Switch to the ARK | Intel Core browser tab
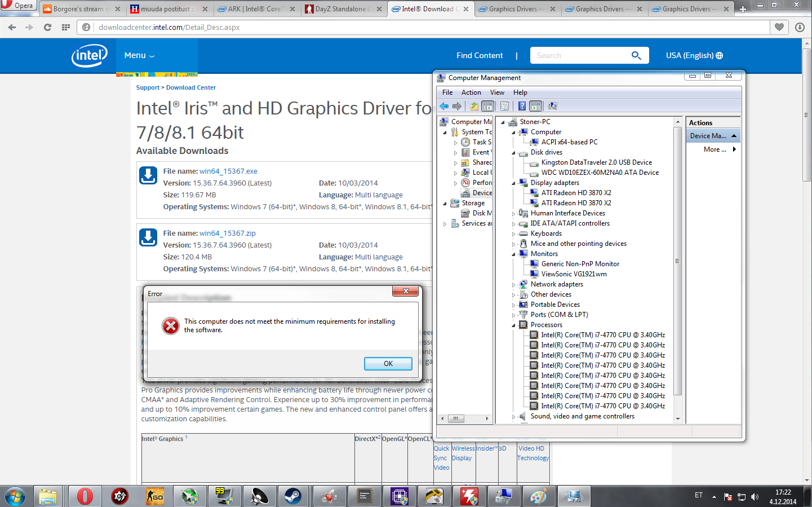This screenshot has width=812, height=507. tap(256, 8)
